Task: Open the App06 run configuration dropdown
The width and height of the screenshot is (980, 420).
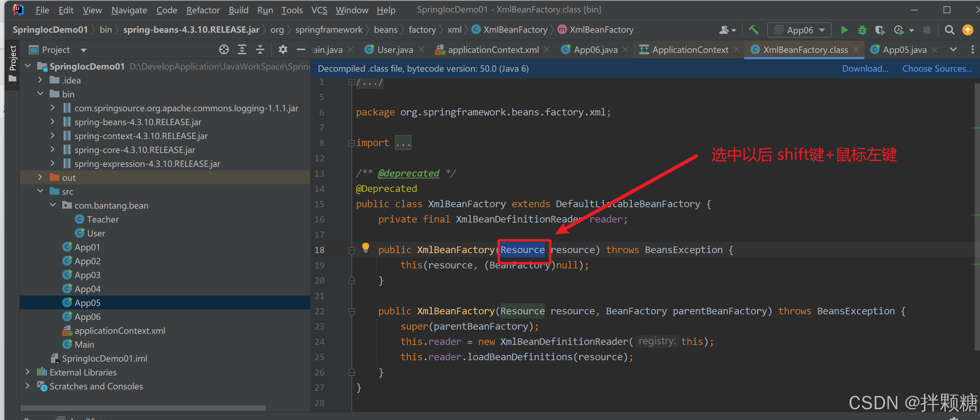Action: click(799, 30)
